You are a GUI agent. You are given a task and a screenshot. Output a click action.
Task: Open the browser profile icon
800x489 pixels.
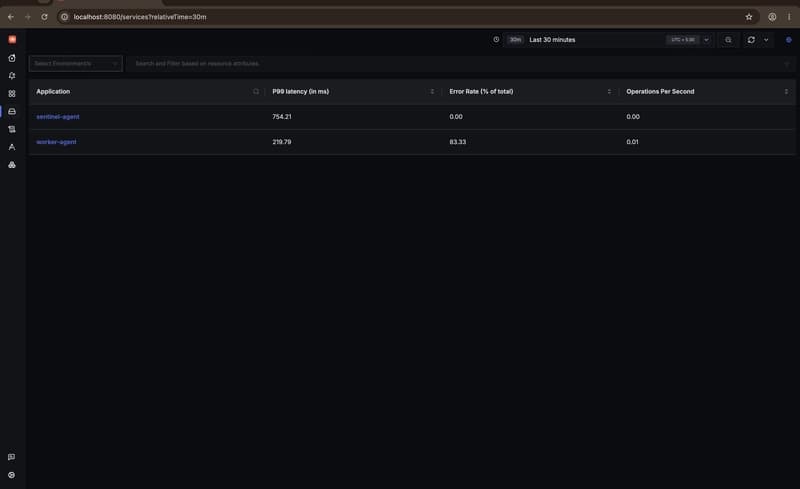(x=772, y=17)
